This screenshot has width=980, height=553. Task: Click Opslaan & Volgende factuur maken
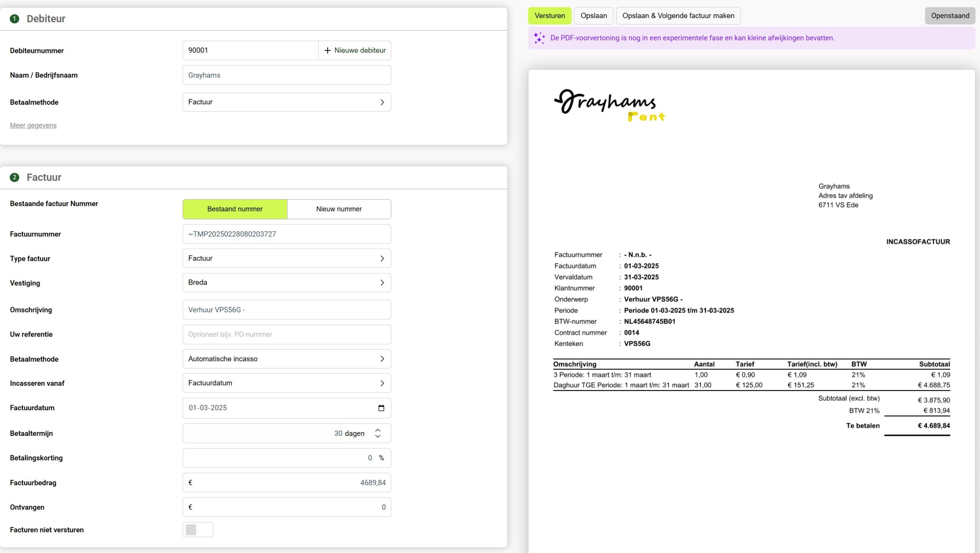pyautogui.click(x=678, y=16)
